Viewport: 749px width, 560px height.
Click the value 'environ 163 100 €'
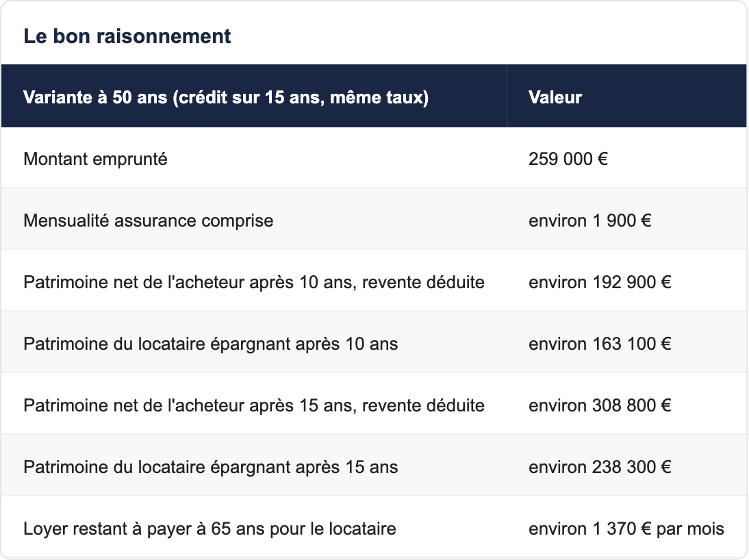point(600,344)
